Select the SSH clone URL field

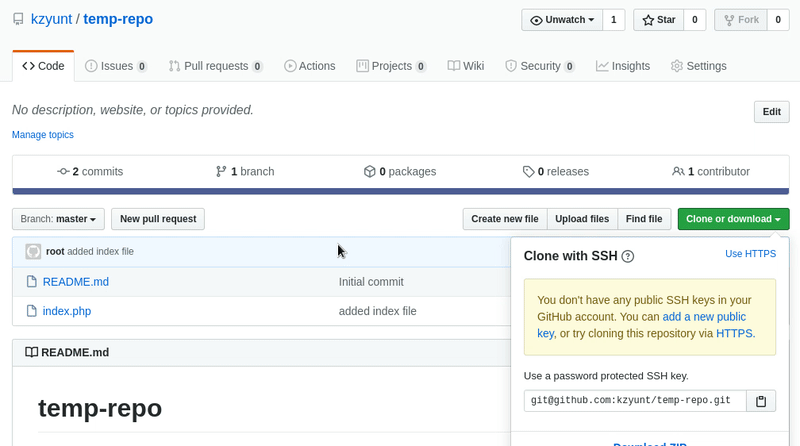pyautogui.click(x=635, y=401)
